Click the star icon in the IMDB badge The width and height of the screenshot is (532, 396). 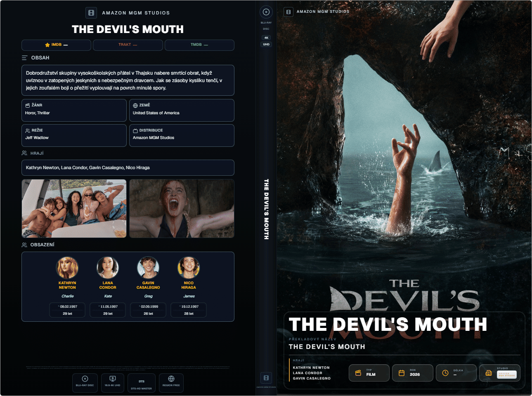(x=47, y=45)
